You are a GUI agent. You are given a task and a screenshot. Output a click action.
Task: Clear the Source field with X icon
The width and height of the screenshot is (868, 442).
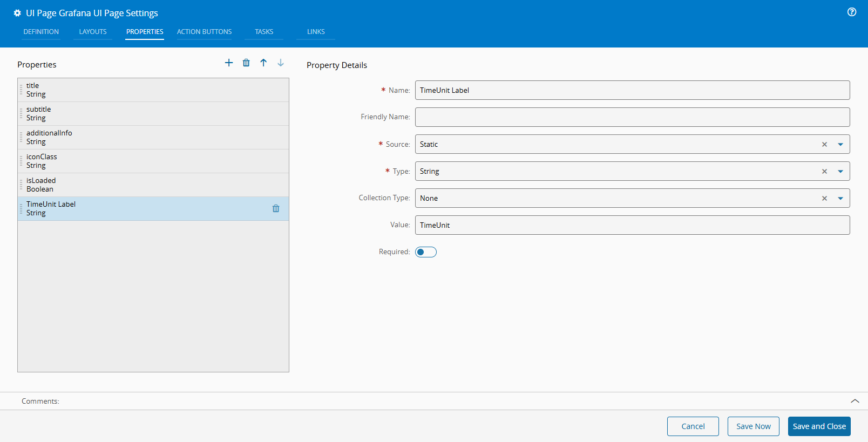click(824, 145)
